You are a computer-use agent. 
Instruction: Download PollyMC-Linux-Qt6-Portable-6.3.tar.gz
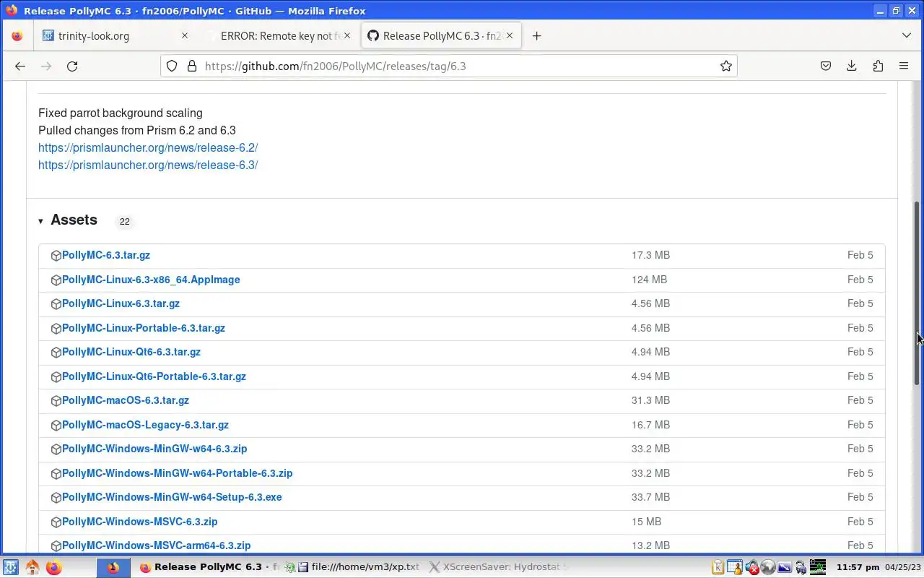[154, 376]
